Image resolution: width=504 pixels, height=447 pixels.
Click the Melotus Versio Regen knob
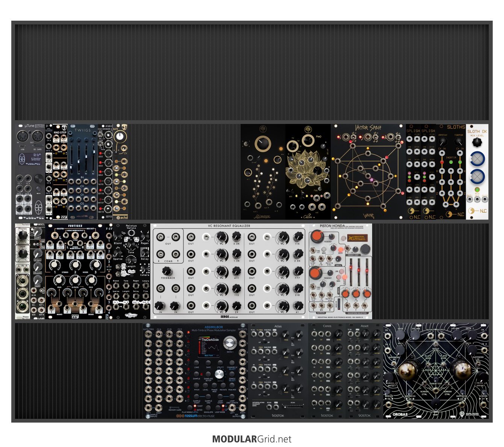[x=145, y=236]
